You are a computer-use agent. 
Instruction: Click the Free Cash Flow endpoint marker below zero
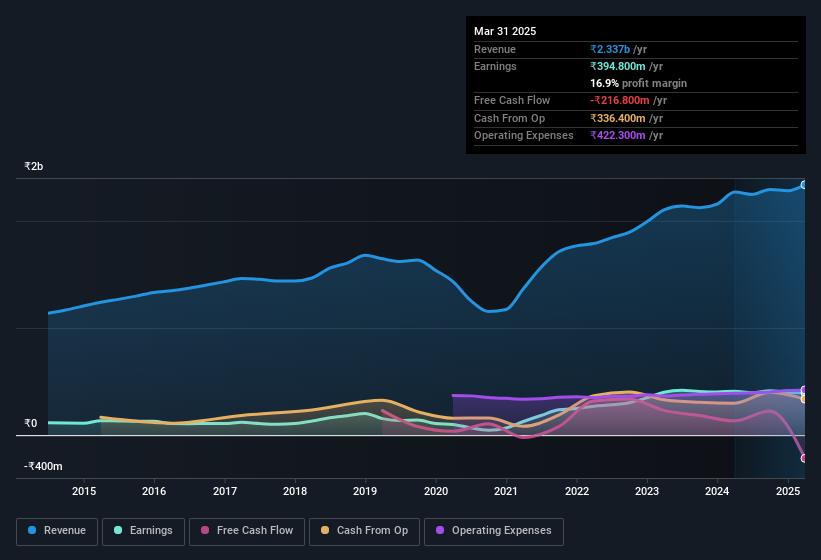click(x=804, y=458)
